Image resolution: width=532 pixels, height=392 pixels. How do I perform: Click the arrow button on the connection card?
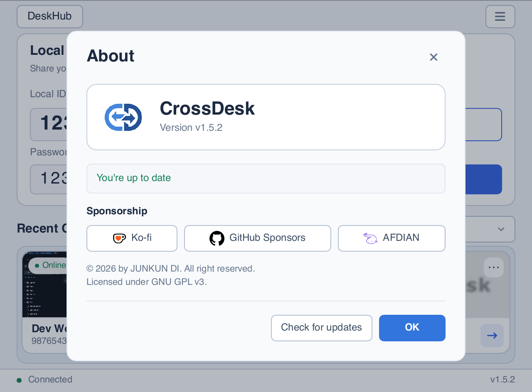pyautogui.click(x=492, y=336)
